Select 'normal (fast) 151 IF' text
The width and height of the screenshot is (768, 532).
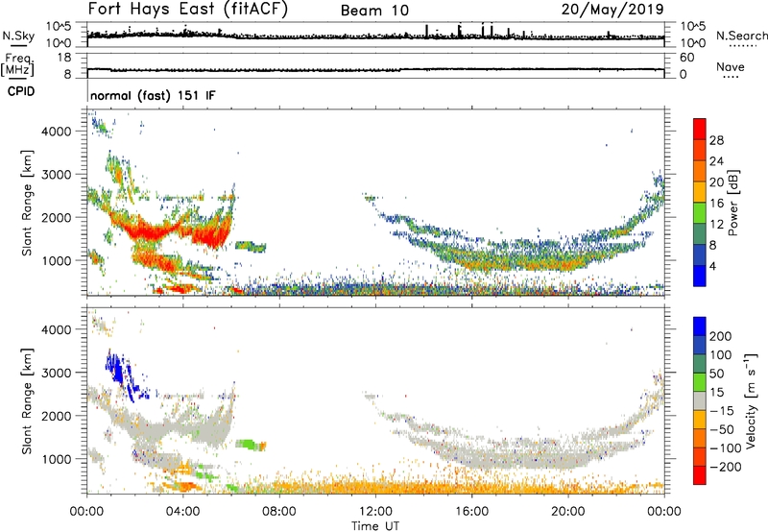[x=153, y=95]
